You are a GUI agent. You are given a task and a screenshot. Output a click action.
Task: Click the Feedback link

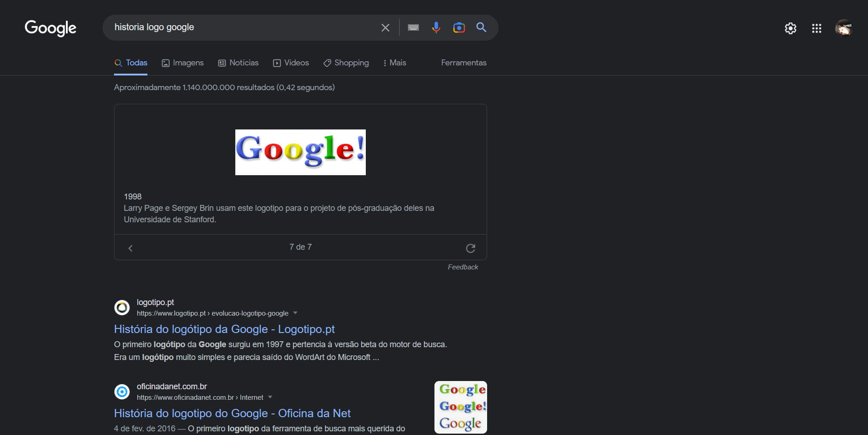pos(463,267)
